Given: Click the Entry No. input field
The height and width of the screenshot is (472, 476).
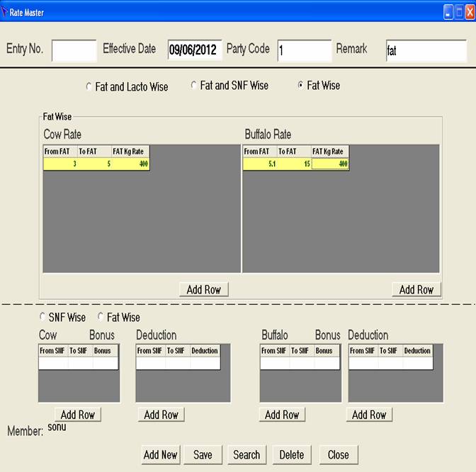Looking at the screenshot, I should 74,50.
